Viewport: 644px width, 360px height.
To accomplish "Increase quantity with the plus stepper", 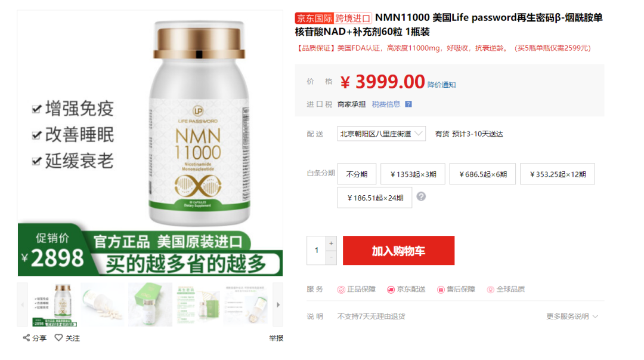I will 331,243.
